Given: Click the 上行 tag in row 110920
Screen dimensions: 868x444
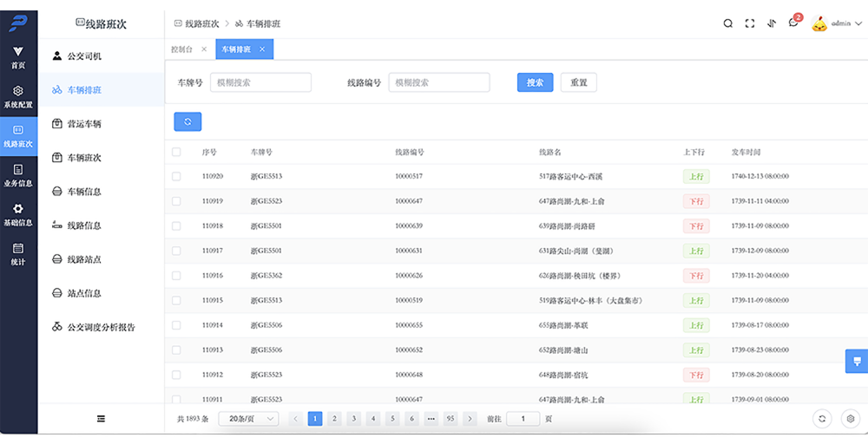Looking at the screenshot, I should click(696, 176).
